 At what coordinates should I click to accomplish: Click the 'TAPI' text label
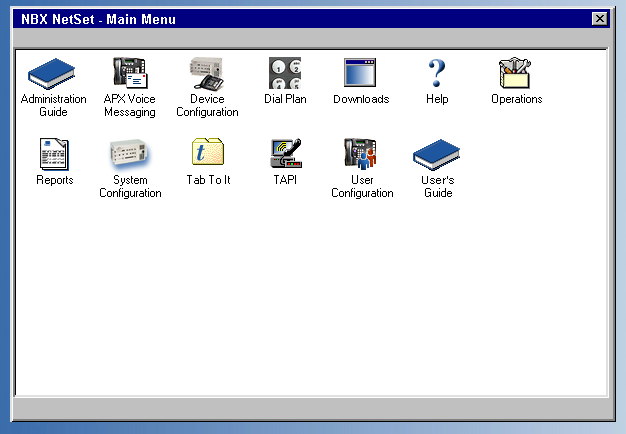(x=285, y=181)
